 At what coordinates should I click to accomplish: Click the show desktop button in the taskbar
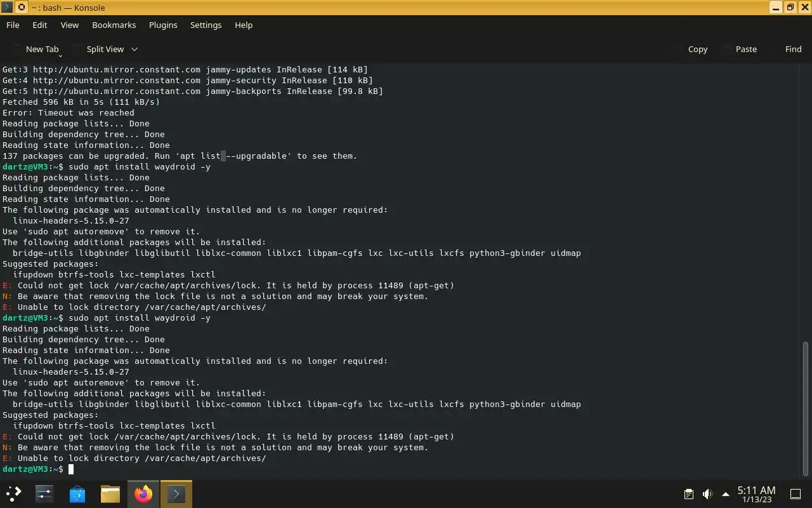pos(796,494)
